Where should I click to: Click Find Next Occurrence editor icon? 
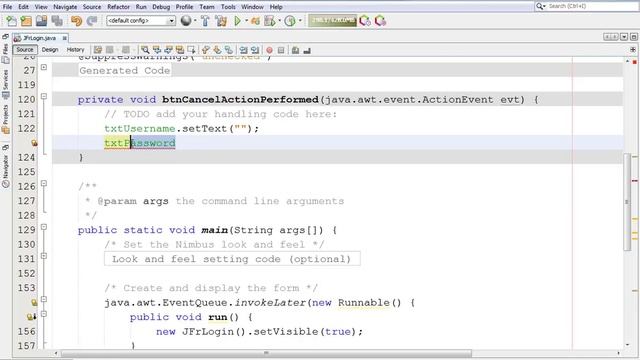point(168,50)
